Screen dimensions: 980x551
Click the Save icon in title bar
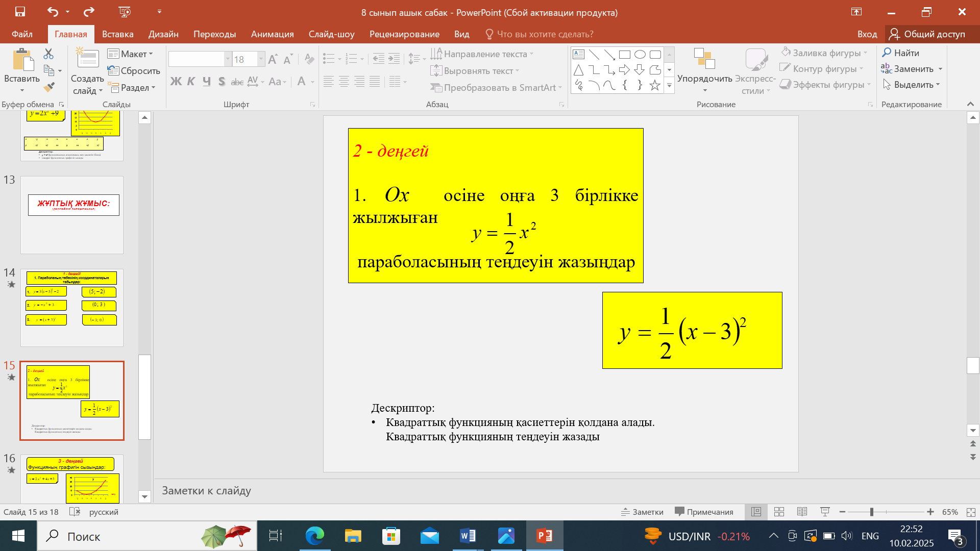pos(20,12)
